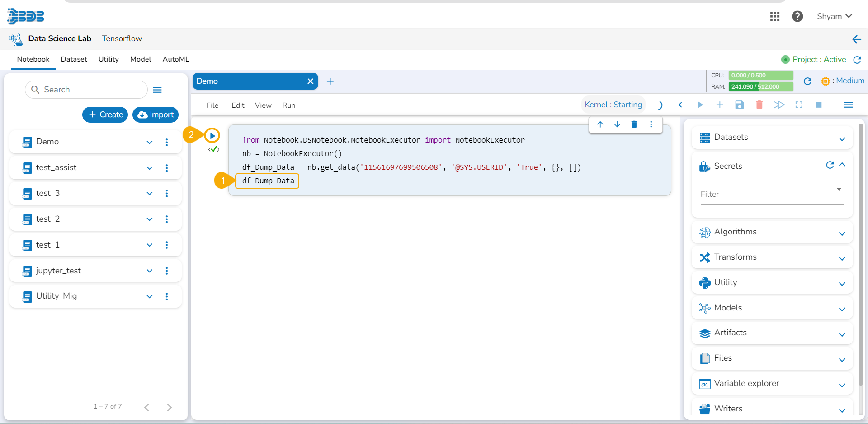
Task: Click the Import button
Action: [156, 115]
